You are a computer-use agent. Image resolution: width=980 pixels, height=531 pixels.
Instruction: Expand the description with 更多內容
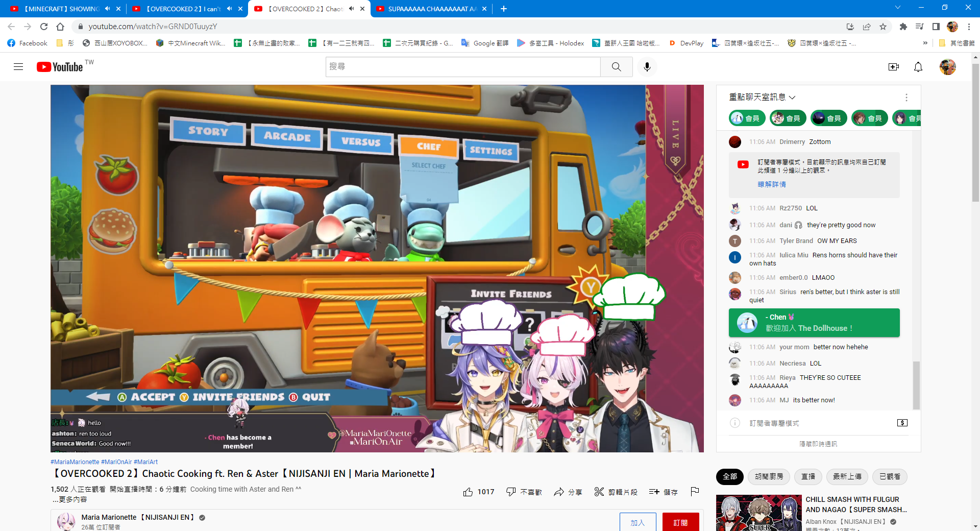point(69,499)
